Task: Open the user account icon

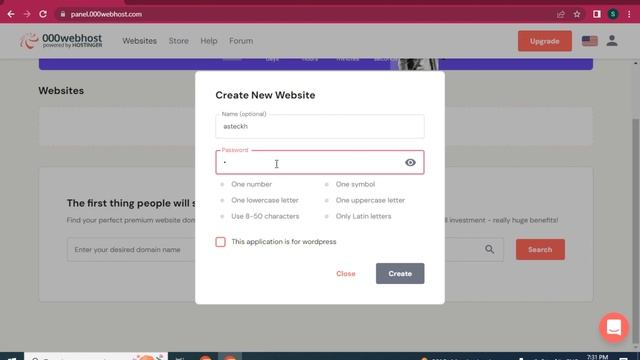Action: [611, 40]
